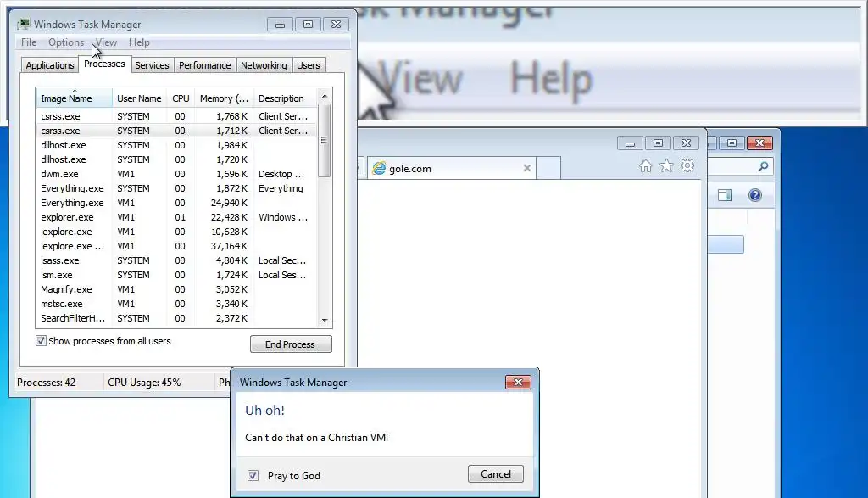Click Cancel in the Uh oh! dialog
The height and width of the screenshot is (498, 868).
coord(495,473)
